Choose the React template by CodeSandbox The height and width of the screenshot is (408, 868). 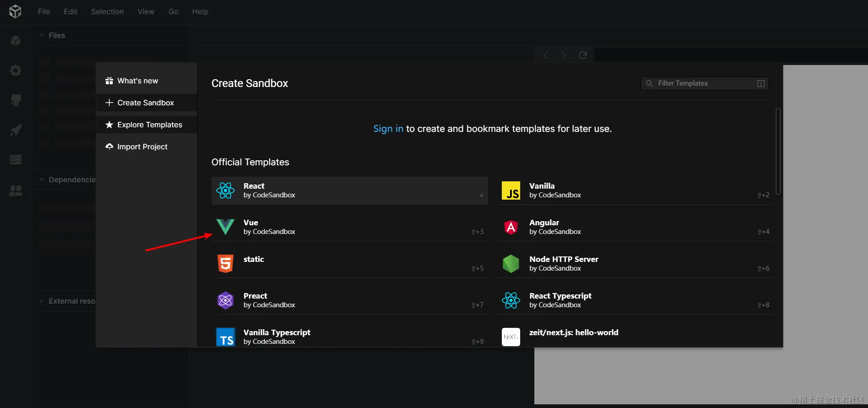(x=350, y=190)
